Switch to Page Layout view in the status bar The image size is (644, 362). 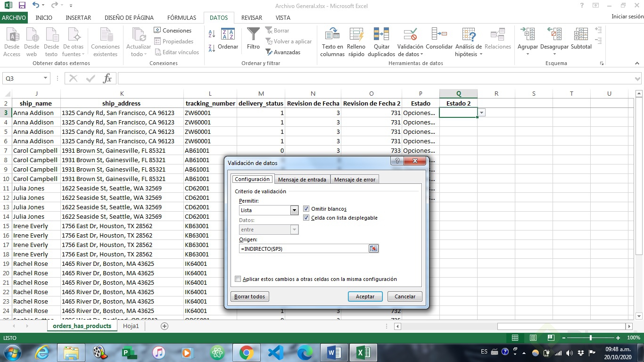533,338
